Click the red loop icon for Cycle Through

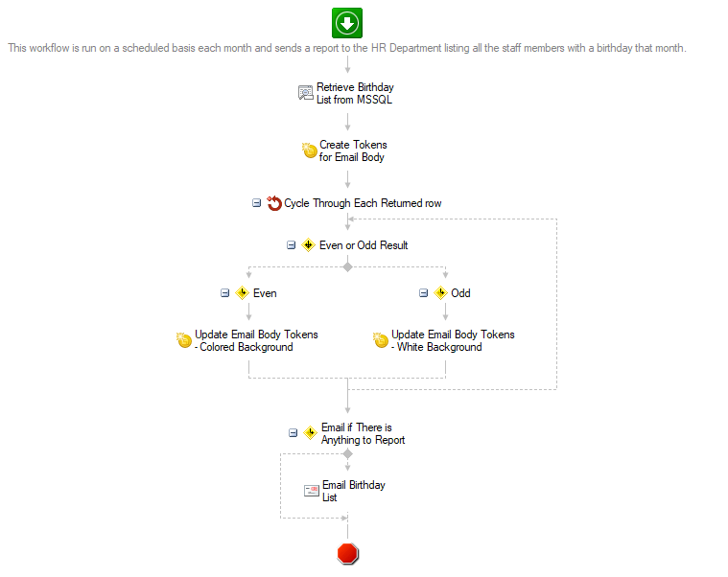(x=274, y=203)
